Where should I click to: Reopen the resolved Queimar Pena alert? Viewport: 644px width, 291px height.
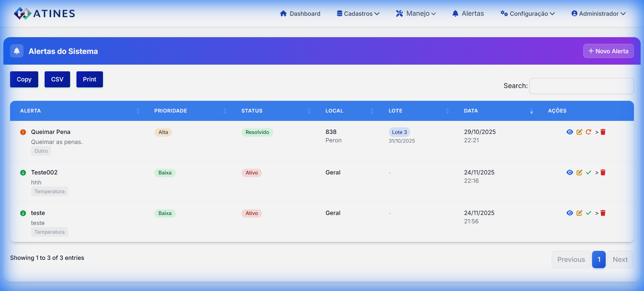pos(588,132)
